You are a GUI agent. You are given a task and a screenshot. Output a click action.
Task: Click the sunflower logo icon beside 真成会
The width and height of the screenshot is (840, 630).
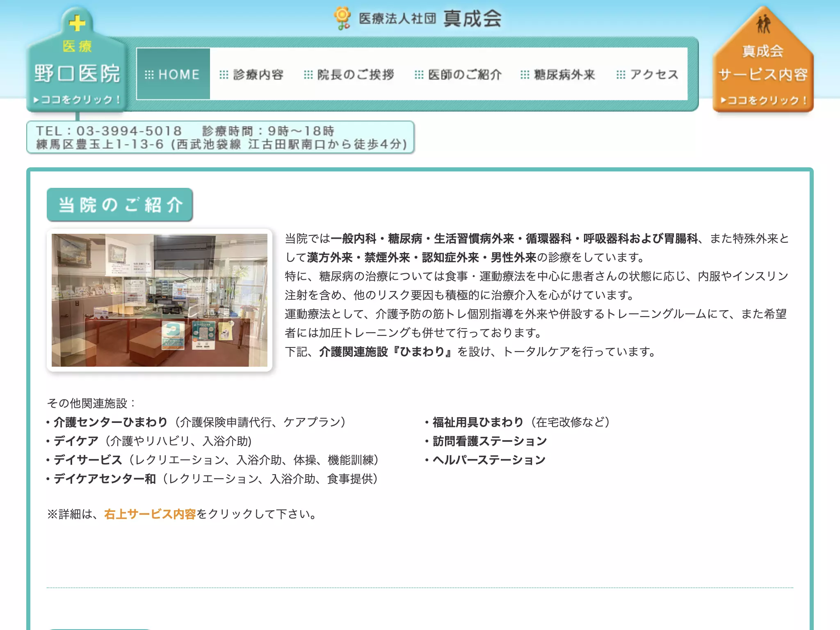click(342, 18)
